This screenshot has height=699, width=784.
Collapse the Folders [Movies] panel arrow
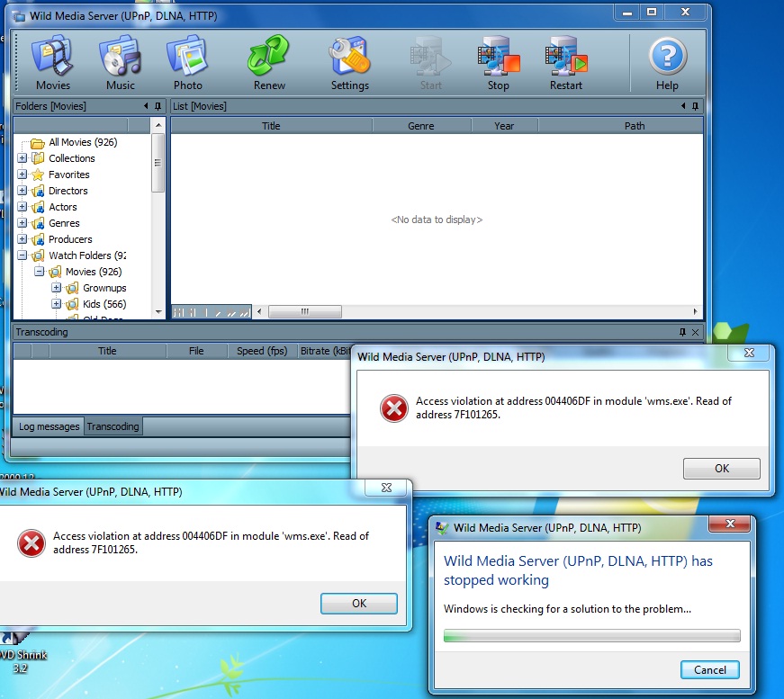[146, 106]
